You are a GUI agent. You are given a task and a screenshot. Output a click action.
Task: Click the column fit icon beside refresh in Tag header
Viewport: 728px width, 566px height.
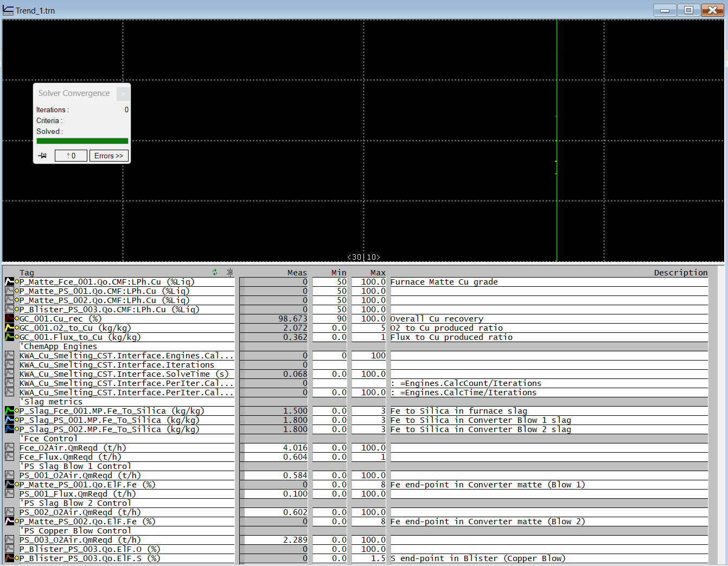click(x=229, y=272)
